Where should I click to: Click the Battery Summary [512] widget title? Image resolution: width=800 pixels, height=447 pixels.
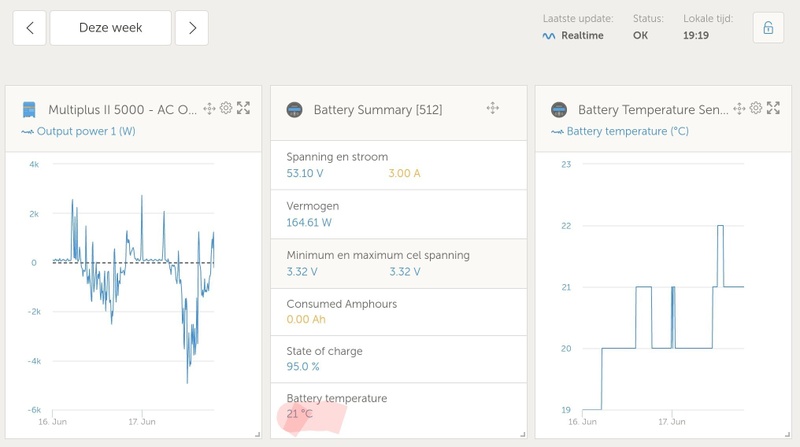[x=378, y=110]
